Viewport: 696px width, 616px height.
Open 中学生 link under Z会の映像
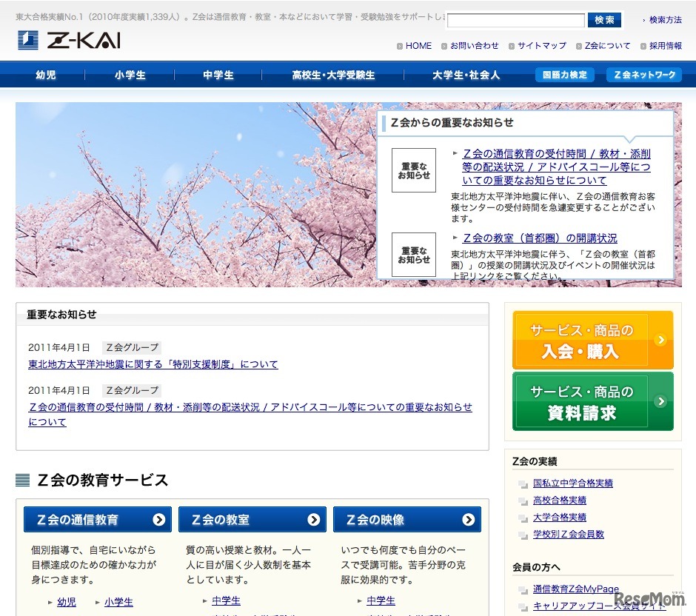tap(381, 601)
